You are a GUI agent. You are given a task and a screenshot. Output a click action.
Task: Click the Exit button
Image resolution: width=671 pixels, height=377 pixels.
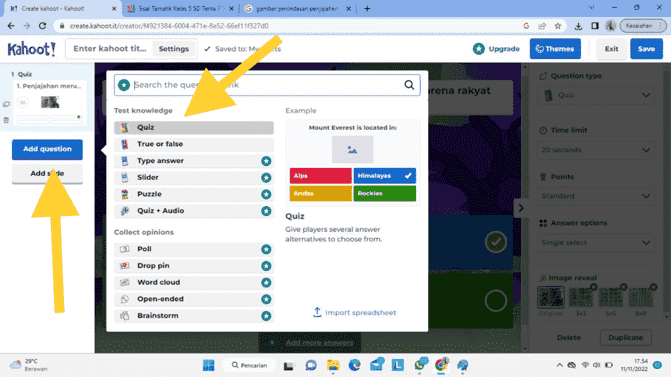pyautogui.click(x=611, y=49)
